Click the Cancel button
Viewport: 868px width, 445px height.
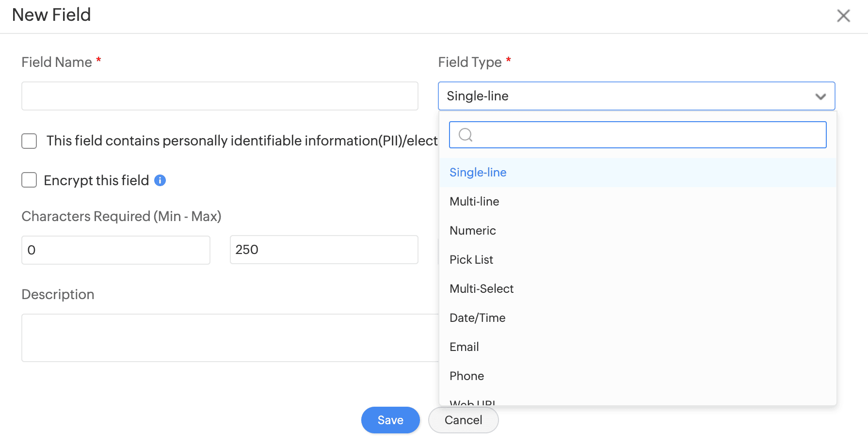coord(463,420)
